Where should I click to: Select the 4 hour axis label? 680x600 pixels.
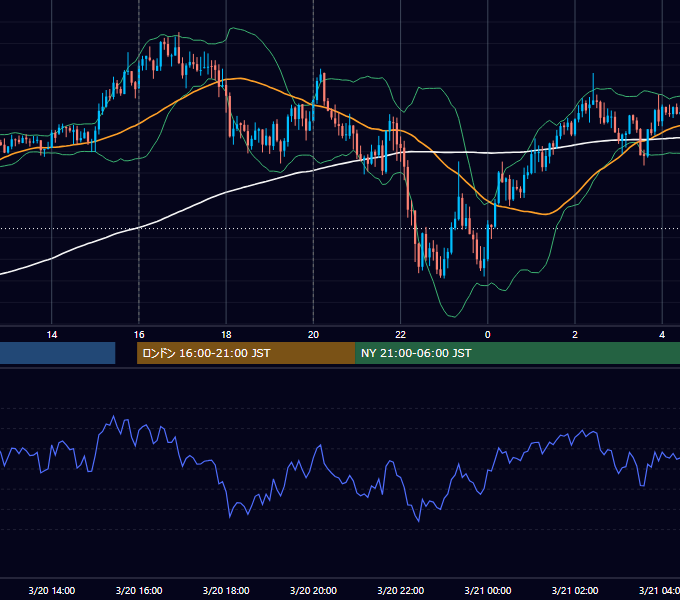coord(662,335)
